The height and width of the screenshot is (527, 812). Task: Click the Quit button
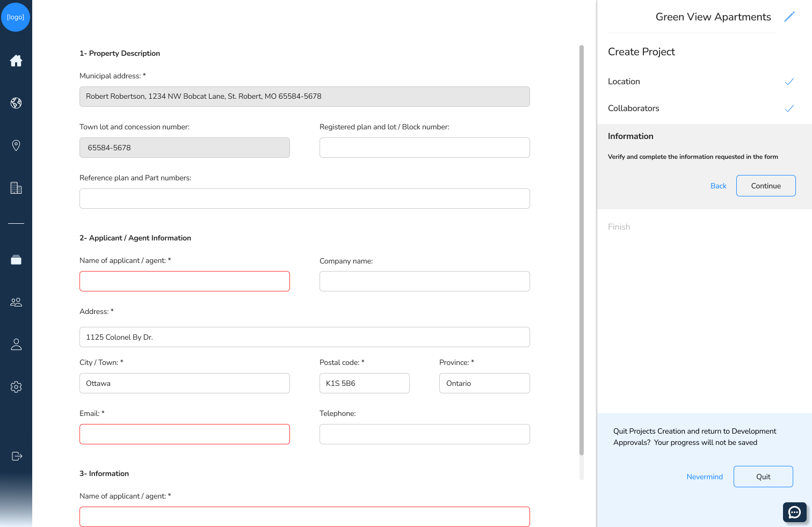(x=763, y=477)
